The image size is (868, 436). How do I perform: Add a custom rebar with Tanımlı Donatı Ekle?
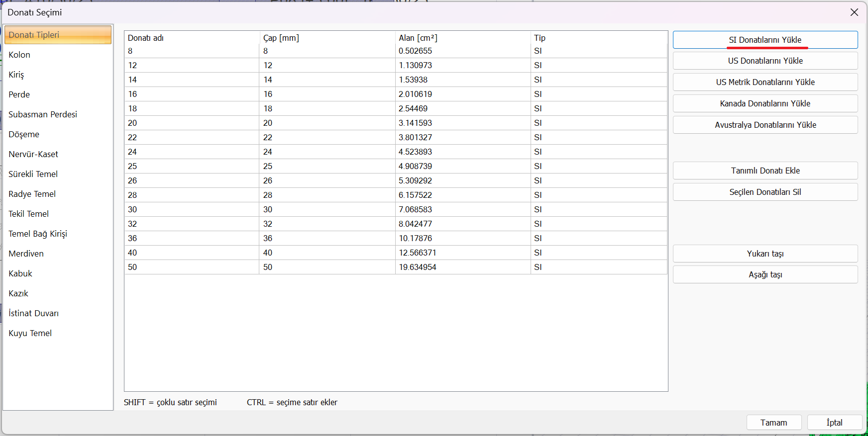click(x=765, y=171)
